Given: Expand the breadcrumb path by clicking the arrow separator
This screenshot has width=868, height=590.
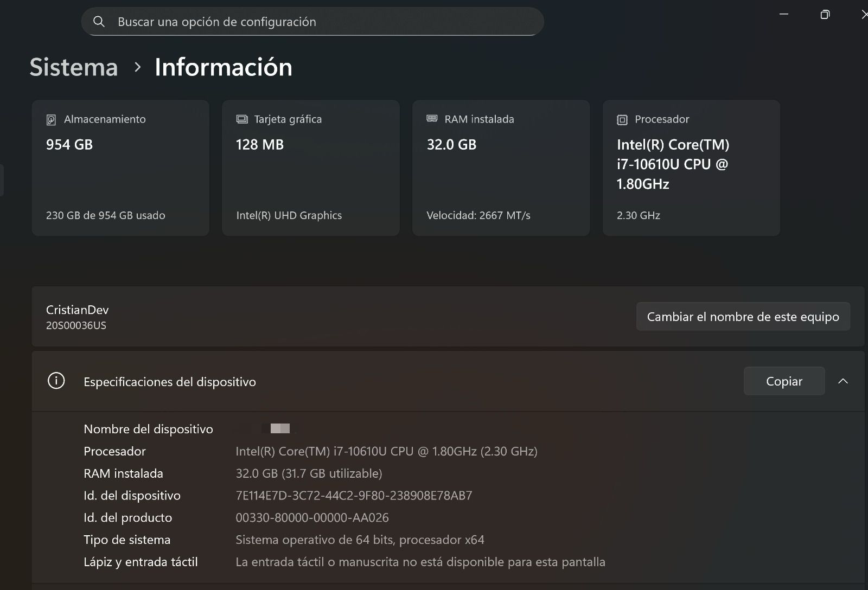Looking at the screenshot, I should pyautogui.click(x=137, y=68).
